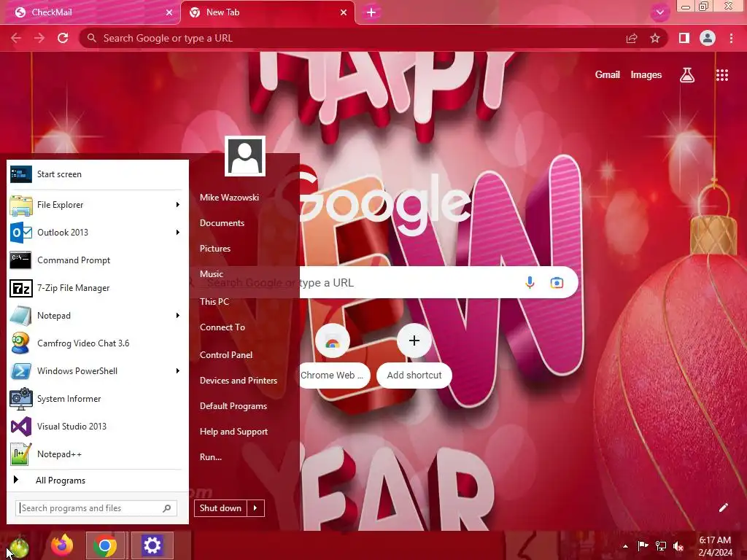Open the settings gear taskbar icon
The width and height of the screenshot is (747, 560).
152,545
